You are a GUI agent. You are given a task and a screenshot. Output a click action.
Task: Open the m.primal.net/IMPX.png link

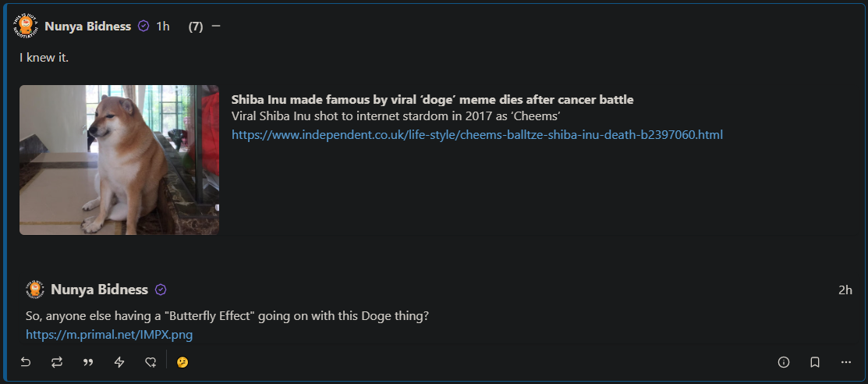109,334
